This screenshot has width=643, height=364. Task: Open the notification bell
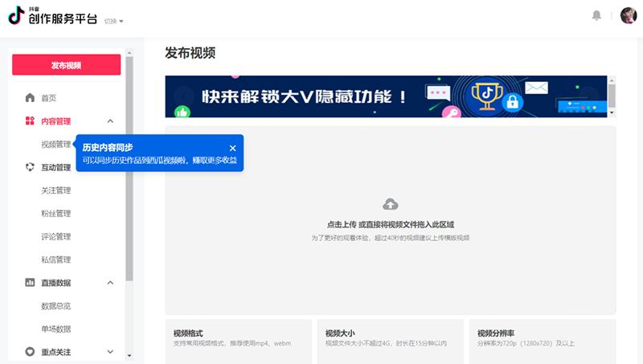tap(596, 16)
